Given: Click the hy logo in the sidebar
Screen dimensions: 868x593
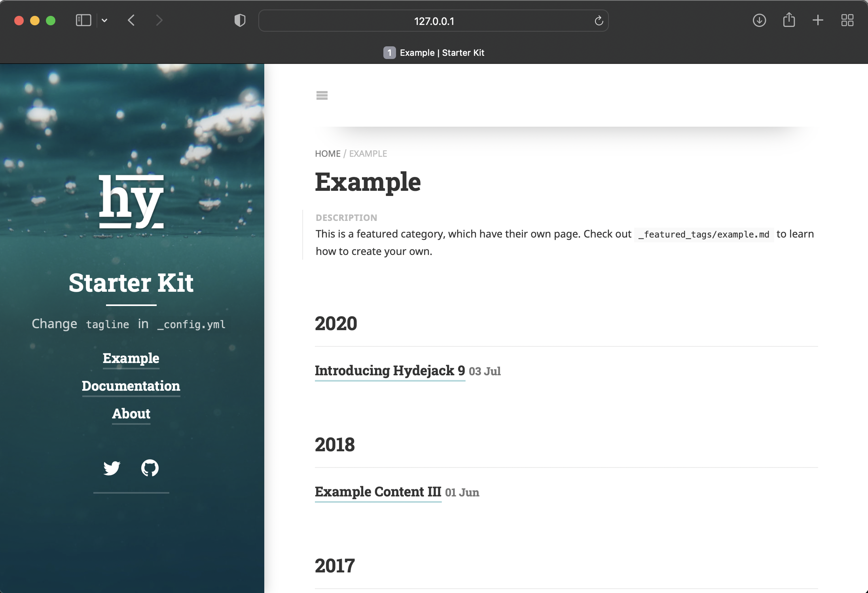Looking at the screenshot, I should (x=131, y=201).
